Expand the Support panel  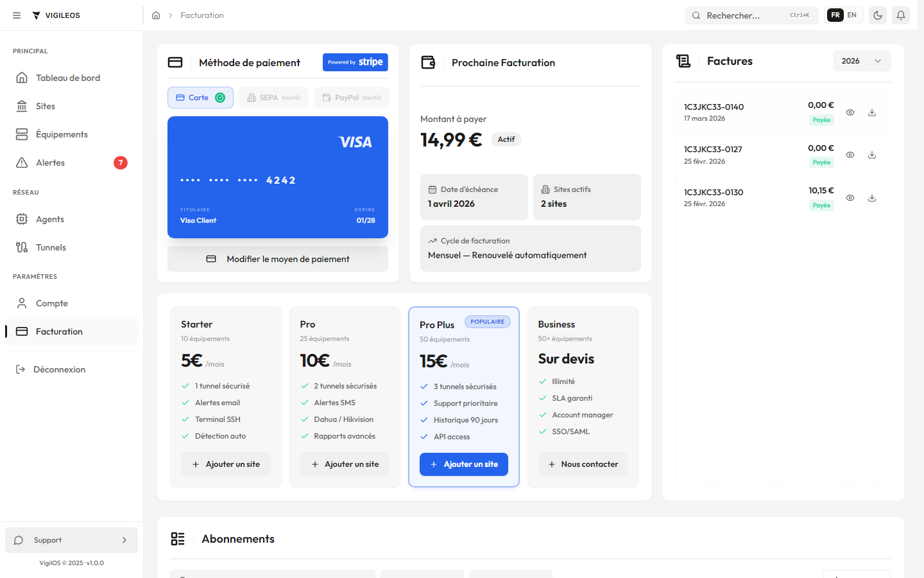point(71,540)
